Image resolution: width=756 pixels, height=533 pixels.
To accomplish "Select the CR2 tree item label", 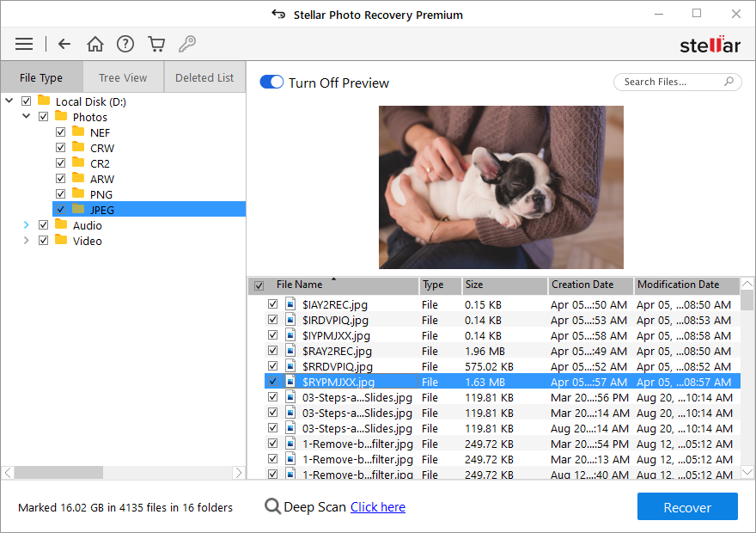I will coord(100,163).
